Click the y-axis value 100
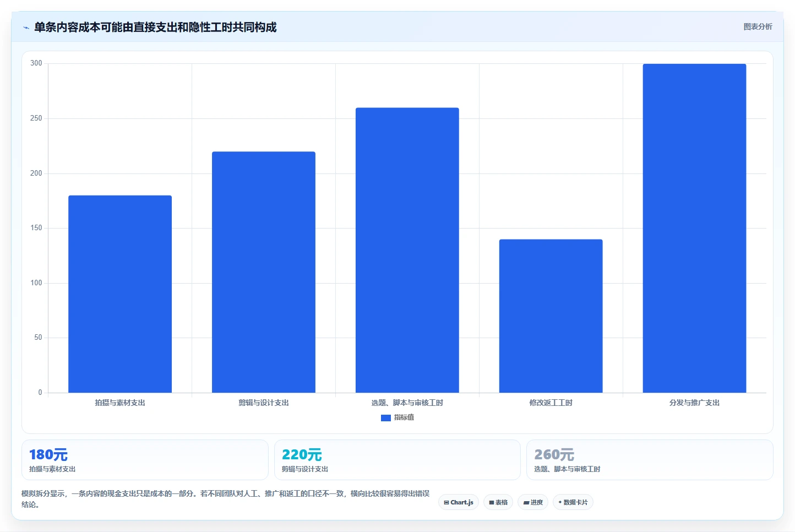 36,283
